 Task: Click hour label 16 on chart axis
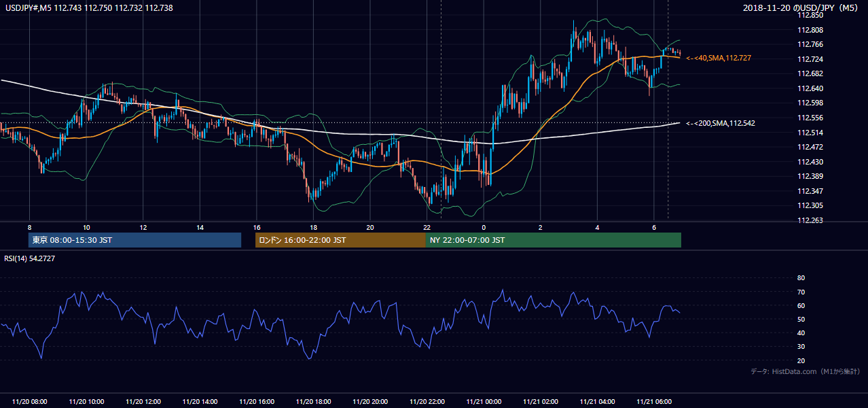click(x=256, y=227)
